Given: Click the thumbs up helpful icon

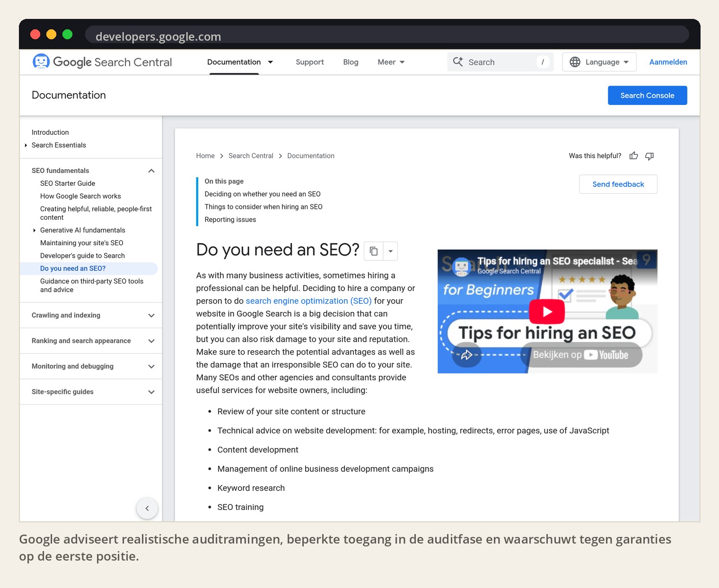Looking at the screenshot, I should (634, 156).
